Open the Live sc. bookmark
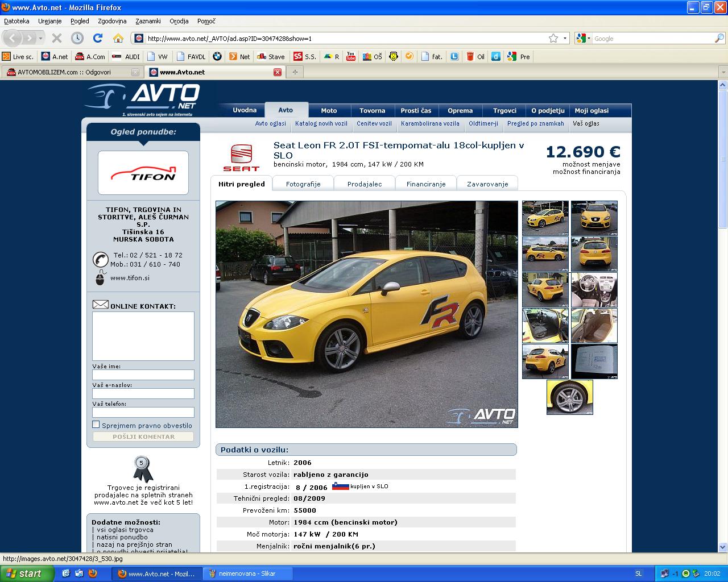 18,56
